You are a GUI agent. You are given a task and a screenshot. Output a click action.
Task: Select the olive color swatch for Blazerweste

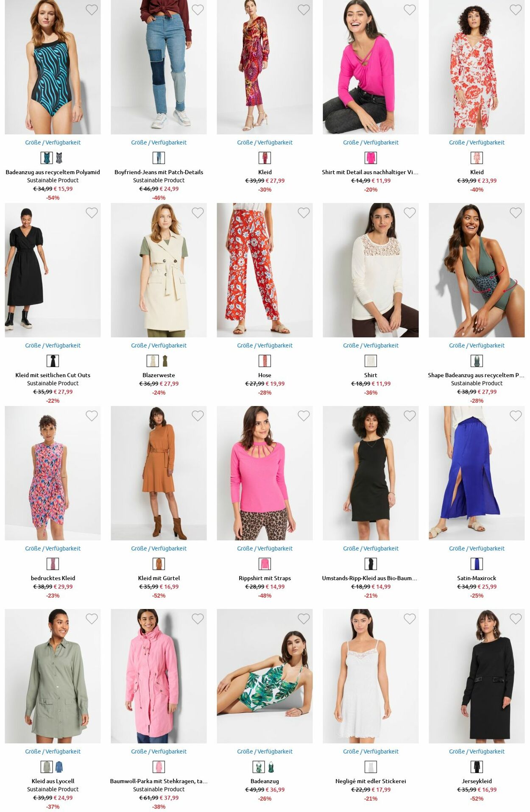click(165, 361)
